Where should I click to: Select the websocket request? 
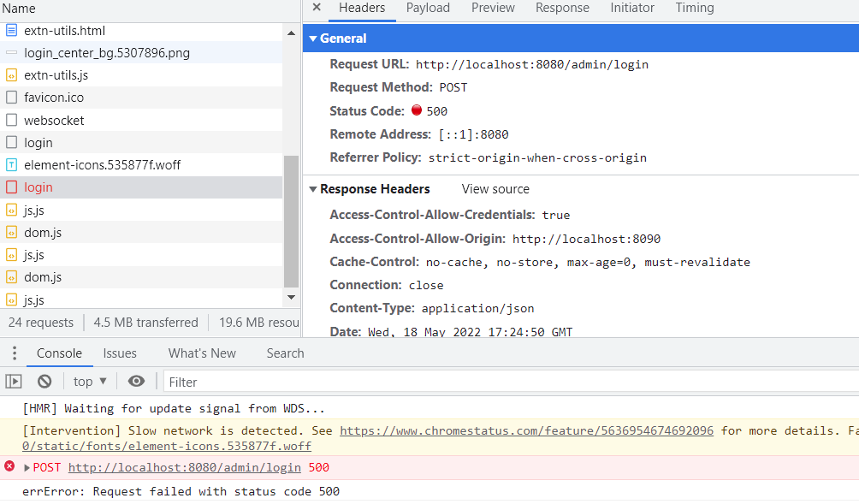[x=54, y=120]
